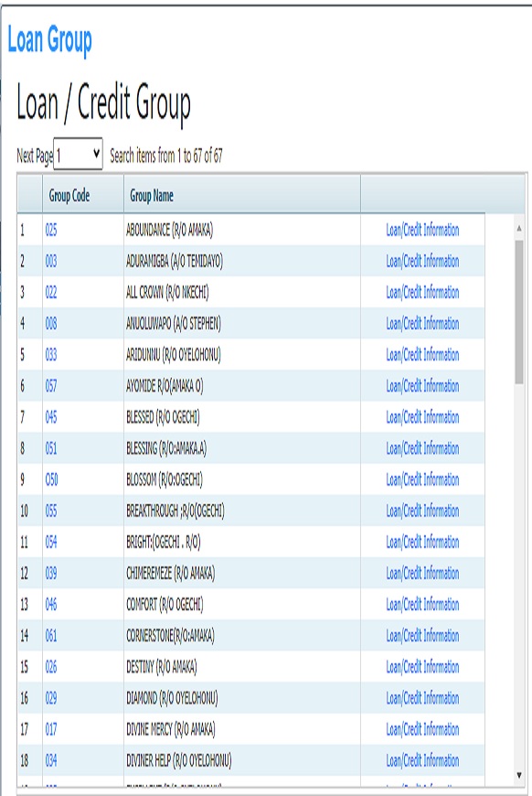
Task: Click scrollbar up arrow in table
Action: [x=519, y=229]
